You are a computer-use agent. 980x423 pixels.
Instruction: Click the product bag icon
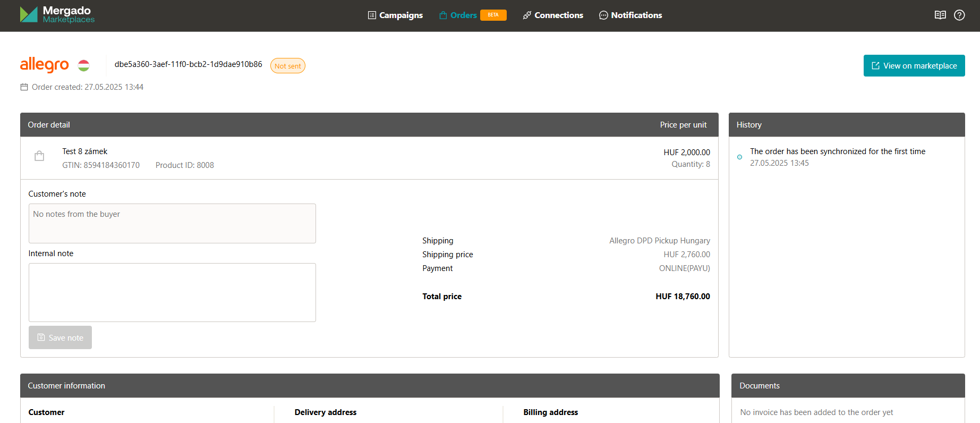click(39, 156)
